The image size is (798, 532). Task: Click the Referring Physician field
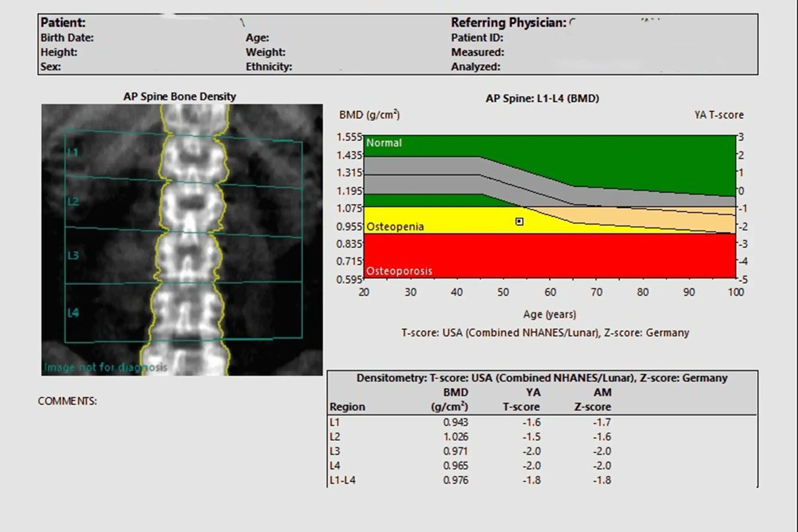pos(508,23)
